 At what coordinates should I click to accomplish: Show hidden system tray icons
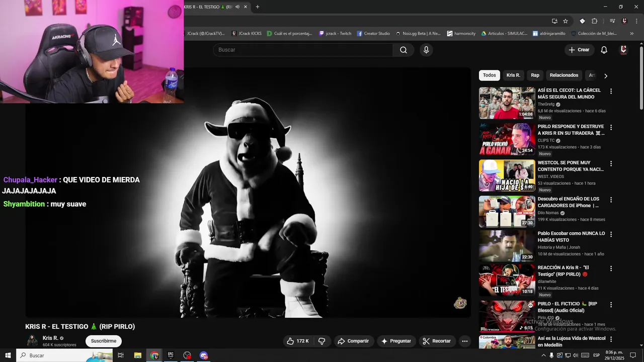(543, 355)
